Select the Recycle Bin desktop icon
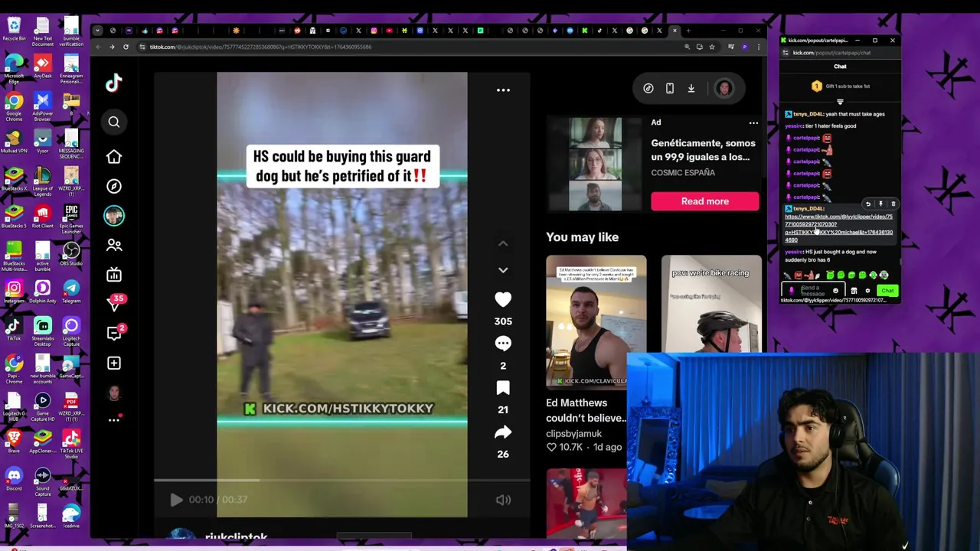 coord(14,30)
